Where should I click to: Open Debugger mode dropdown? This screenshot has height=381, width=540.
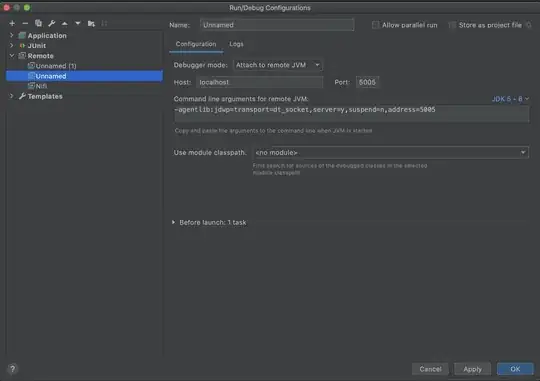click(x=277, y=65)
